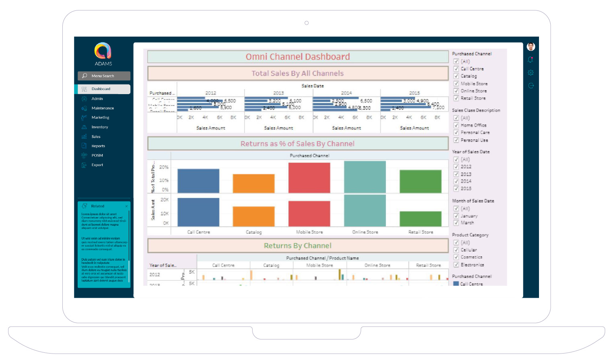Uncheck the 2014 year filter

pos(456,181)
